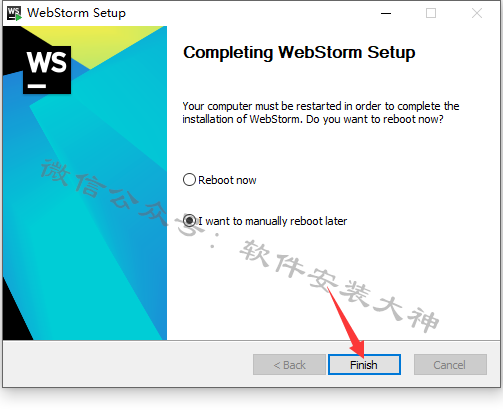Click the Finish button
This screenshot has width=503, height=415.
[x=364, y=365]
